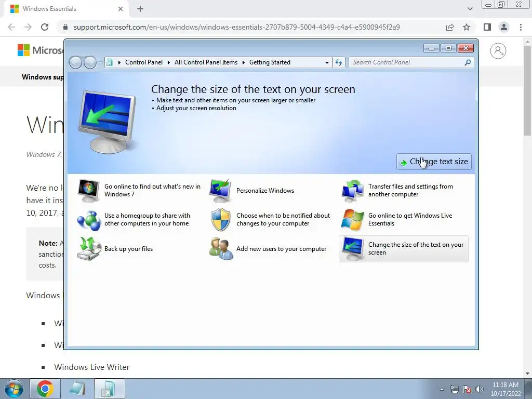Expand the arrow before Control Panel breadcrumb
Viewport: 532px width, 399px height.
click(119, 62)
